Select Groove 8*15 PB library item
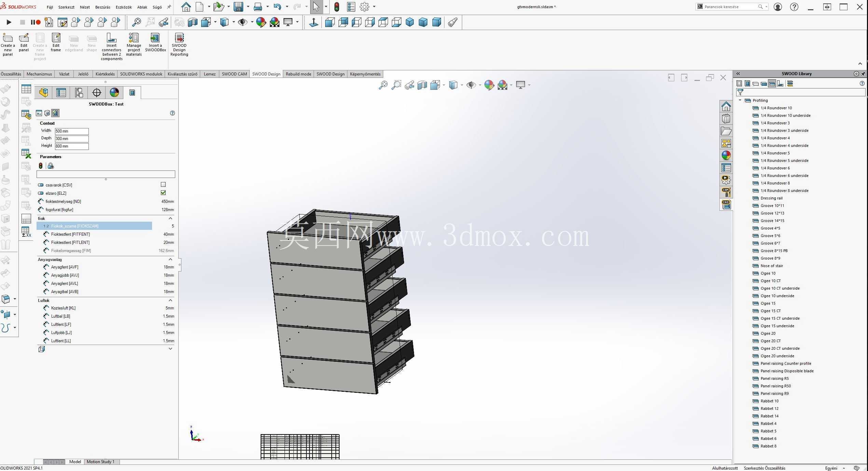868x471 pixels. coord(774,251)
